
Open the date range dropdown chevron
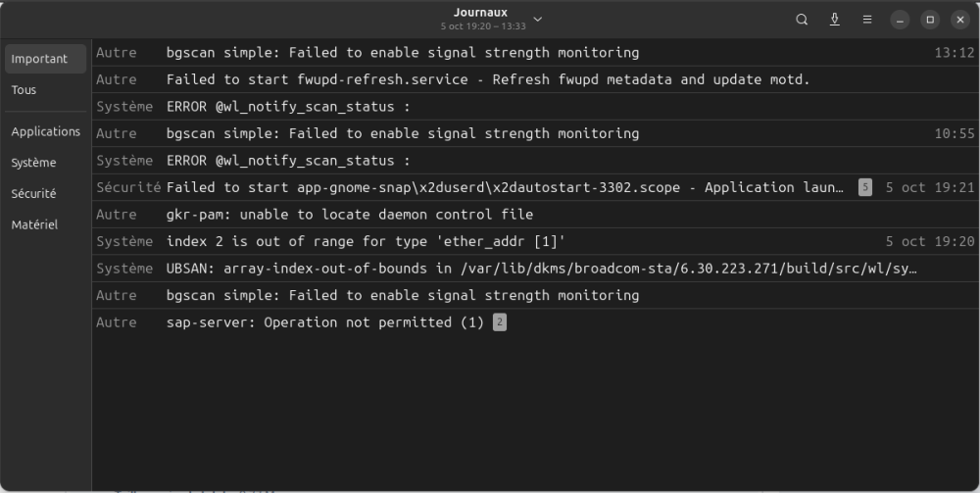click(537, 20)
